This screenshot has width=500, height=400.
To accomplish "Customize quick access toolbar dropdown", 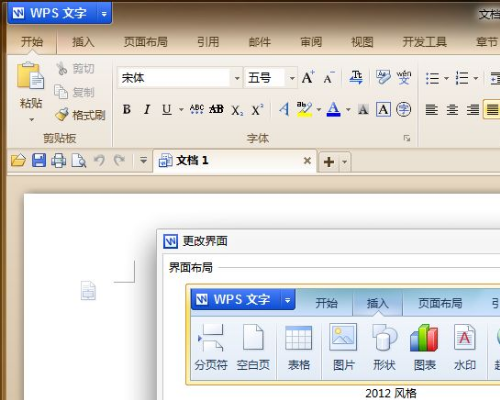I will click(143, 161).
